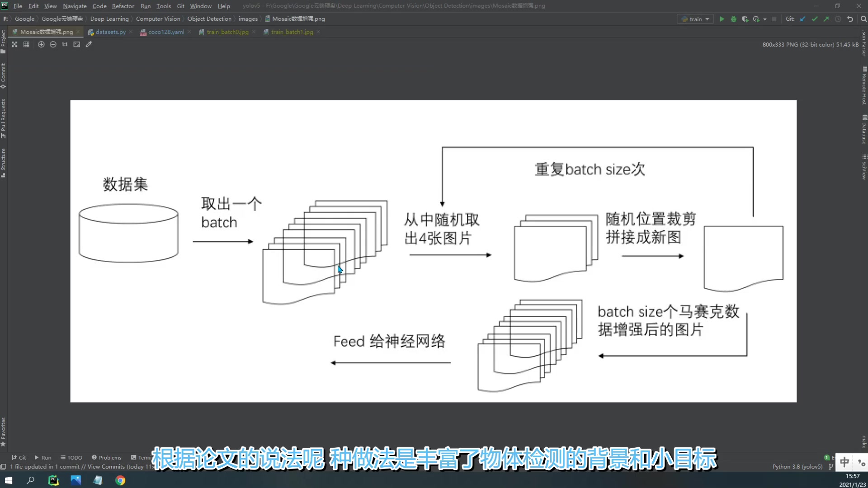
Task: Zoom out of the image
Action: coord(53,44)
